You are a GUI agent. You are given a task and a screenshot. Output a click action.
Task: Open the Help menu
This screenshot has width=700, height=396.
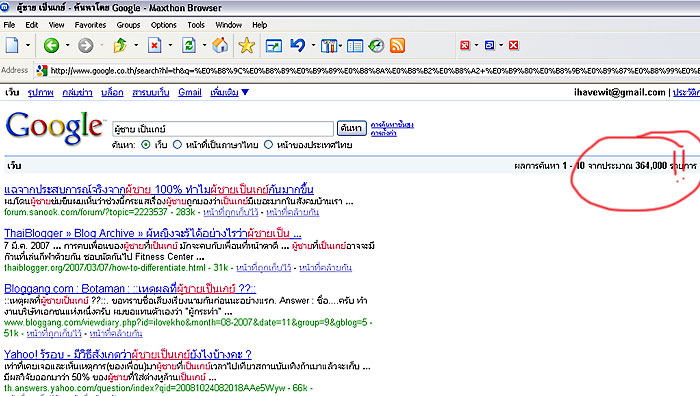(259, 25)
